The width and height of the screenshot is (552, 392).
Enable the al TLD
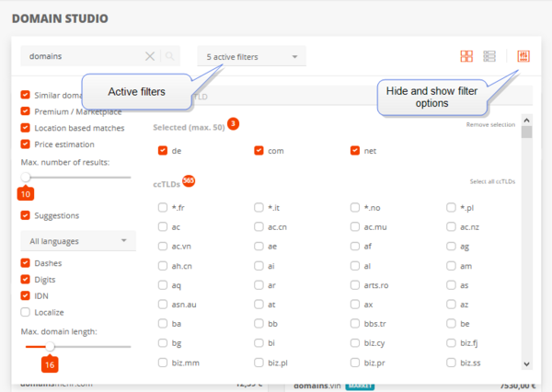pos(355,266)
